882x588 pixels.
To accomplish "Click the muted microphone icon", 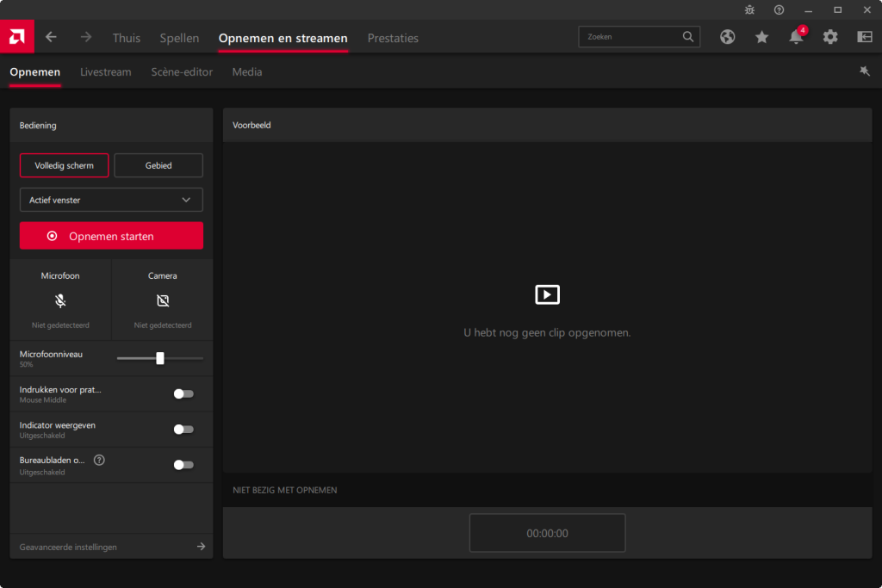I will coord(60,300).
